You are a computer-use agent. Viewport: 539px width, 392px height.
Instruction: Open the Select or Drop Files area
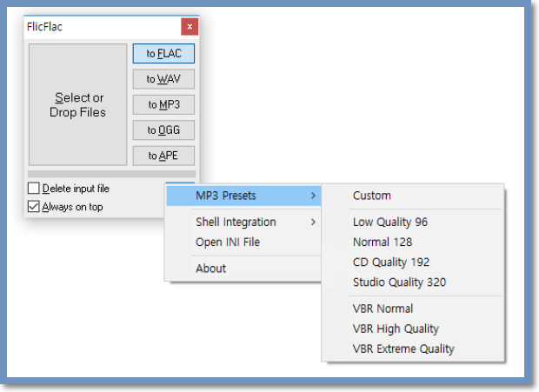point(77,104)
